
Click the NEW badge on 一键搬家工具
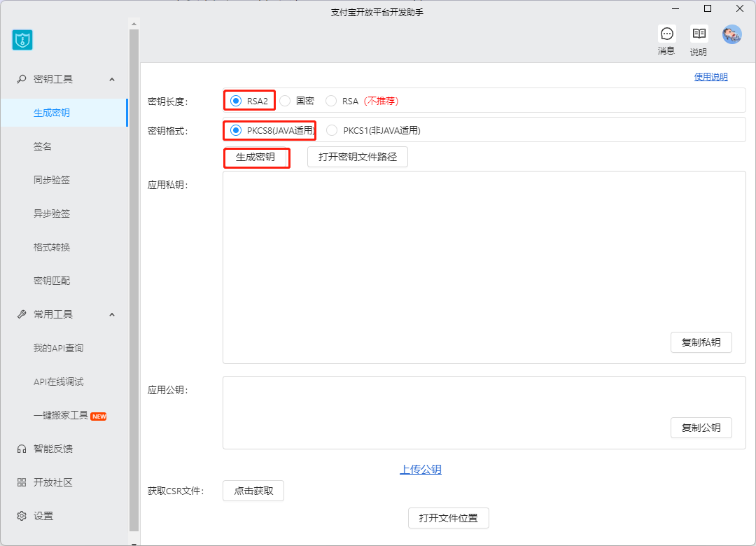(x=99, y=416)
